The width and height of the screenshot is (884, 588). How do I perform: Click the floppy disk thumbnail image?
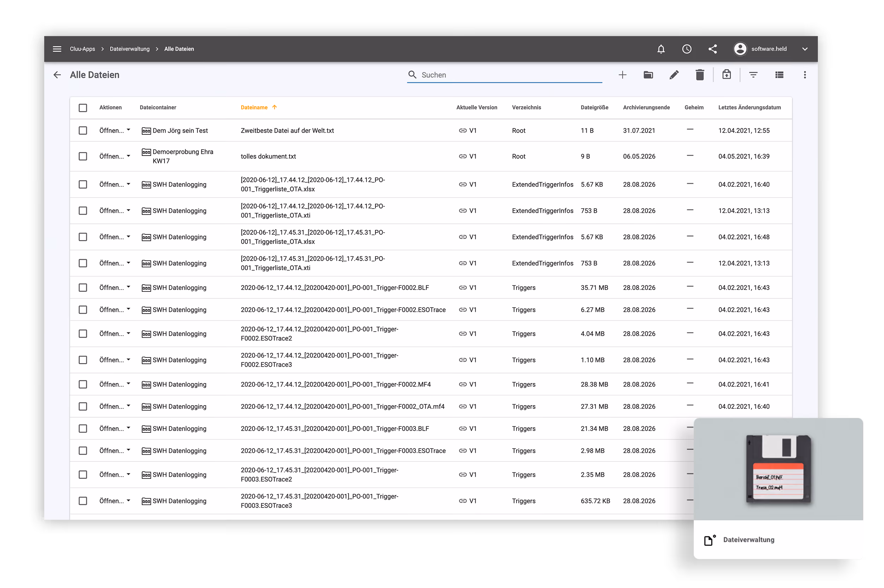tap(778, 469)
